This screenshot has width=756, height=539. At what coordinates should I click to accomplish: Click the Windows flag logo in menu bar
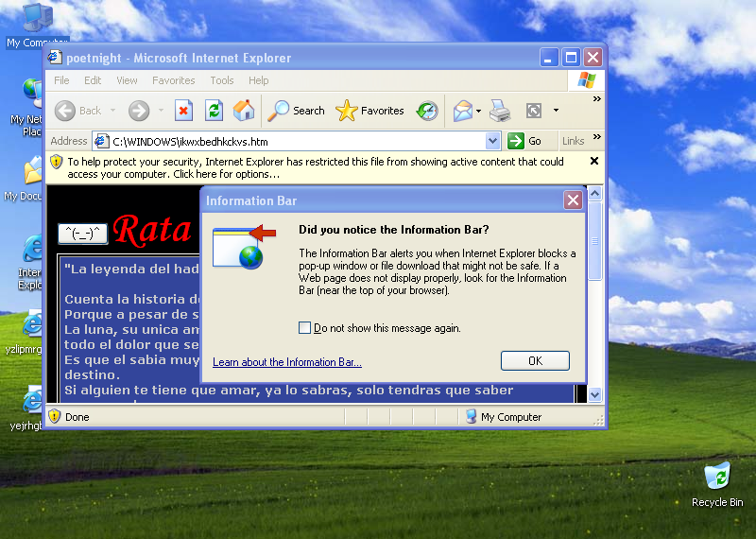586,80
